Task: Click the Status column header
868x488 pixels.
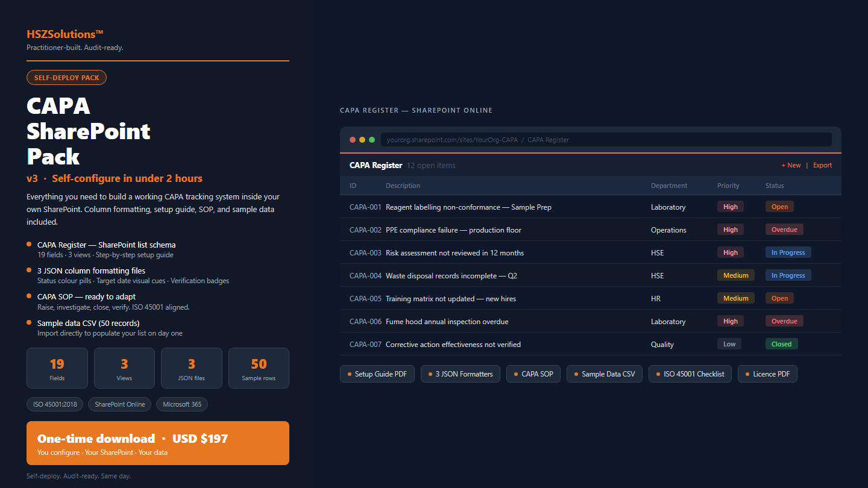Action: point(775,186)
